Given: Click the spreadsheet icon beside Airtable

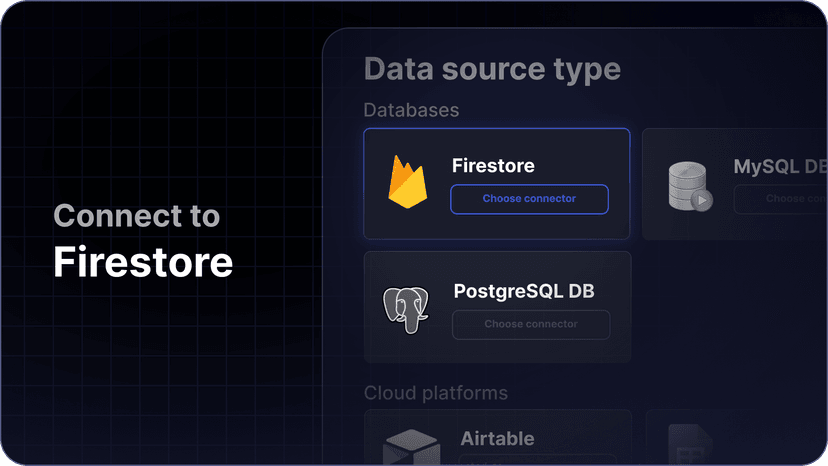Looking at the screenshot, I should (x=690, y=444).
